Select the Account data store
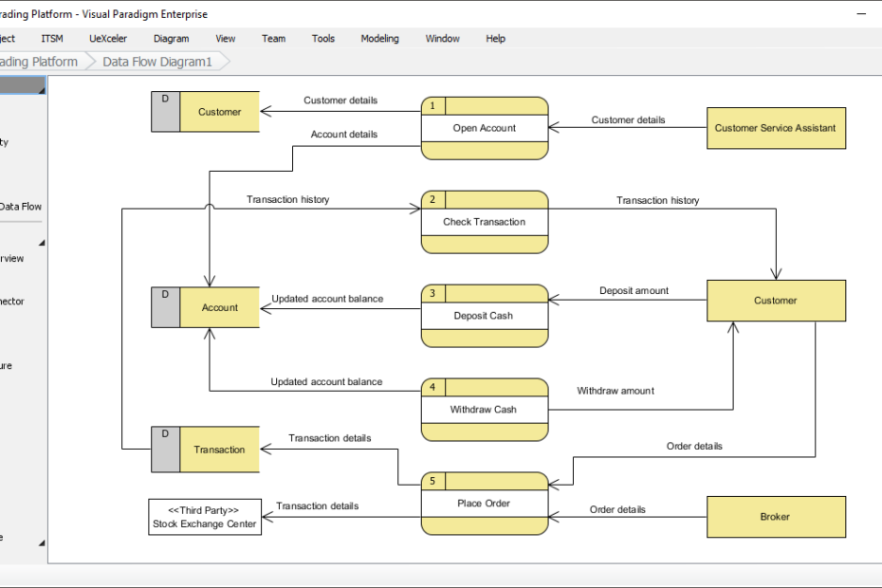 point(219,307)
